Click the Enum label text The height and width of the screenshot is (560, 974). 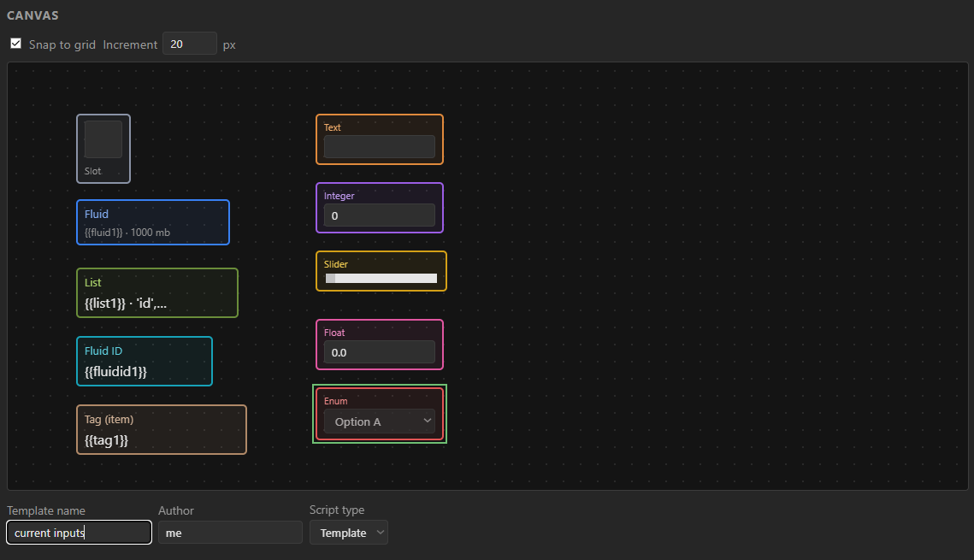[x=335, y=401]
